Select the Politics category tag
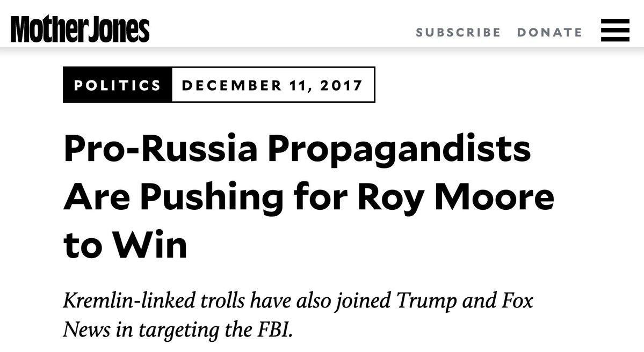The height and width of the screenshot is (352, 644). 118,85
